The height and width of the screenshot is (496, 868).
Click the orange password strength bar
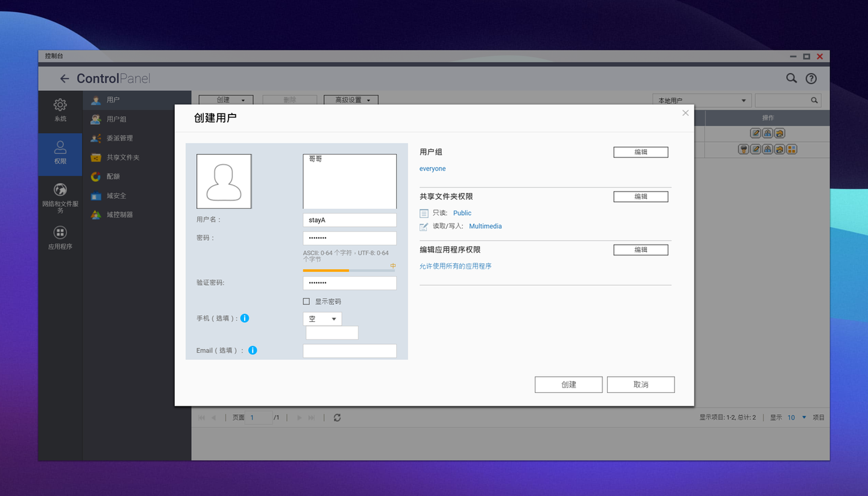pos(326,271)
